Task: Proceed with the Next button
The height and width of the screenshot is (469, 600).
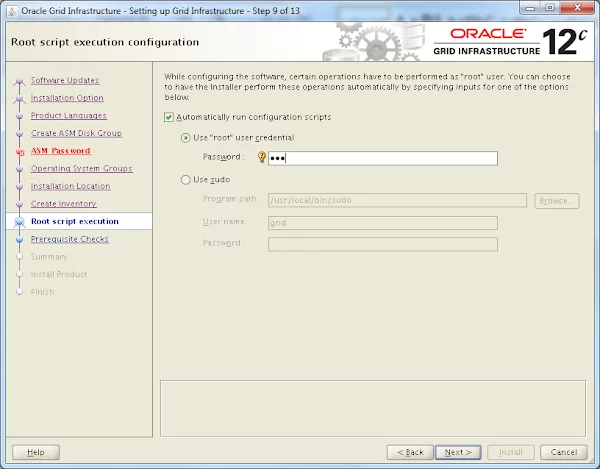Action: [458, 452]
